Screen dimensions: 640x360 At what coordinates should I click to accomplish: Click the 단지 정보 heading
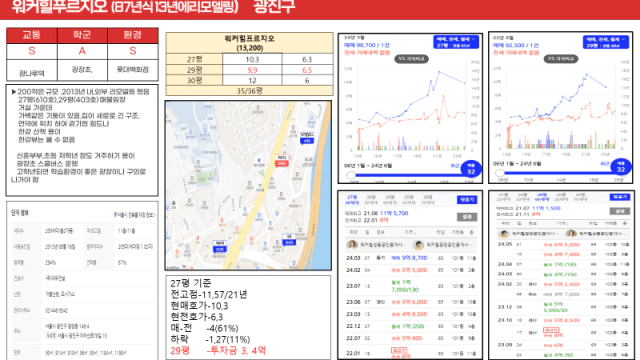tap(20, 213)
